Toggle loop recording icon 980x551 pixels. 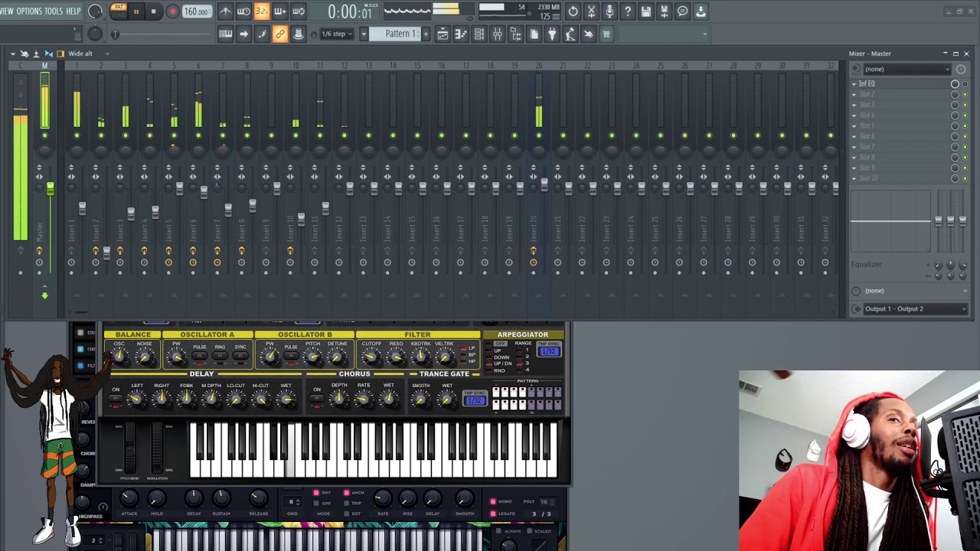point(299,11)
